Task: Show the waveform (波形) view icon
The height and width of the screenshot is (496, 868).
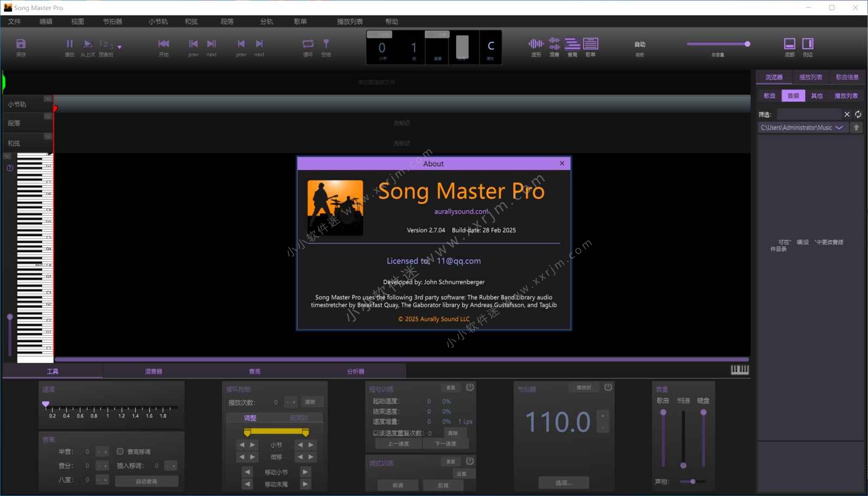Action: (536, 44)
